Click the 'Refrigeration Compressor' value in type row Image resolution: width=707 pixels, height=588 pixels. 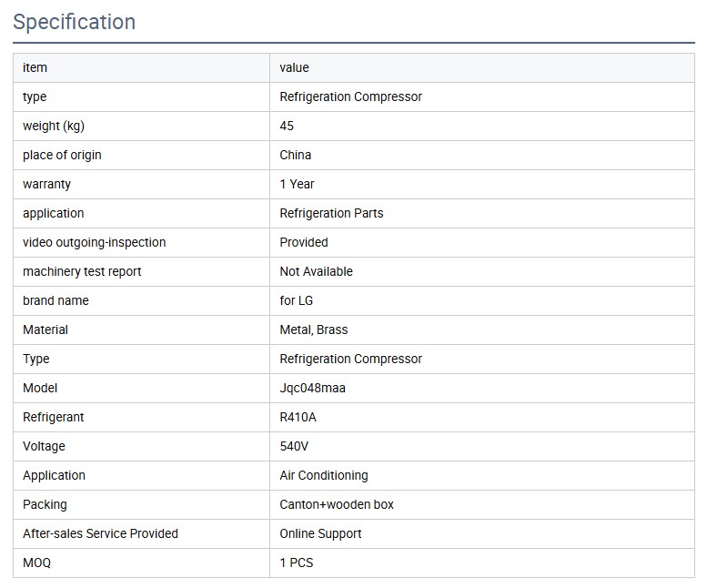click(x=350, y=96)
